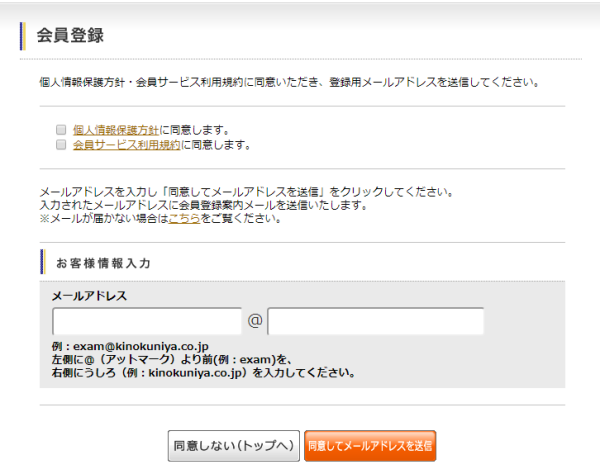Image resolution: width=600 pixels, height=469 pixels.
Task: Focus the email domain field right of @
Action: [x=375, y=321]
